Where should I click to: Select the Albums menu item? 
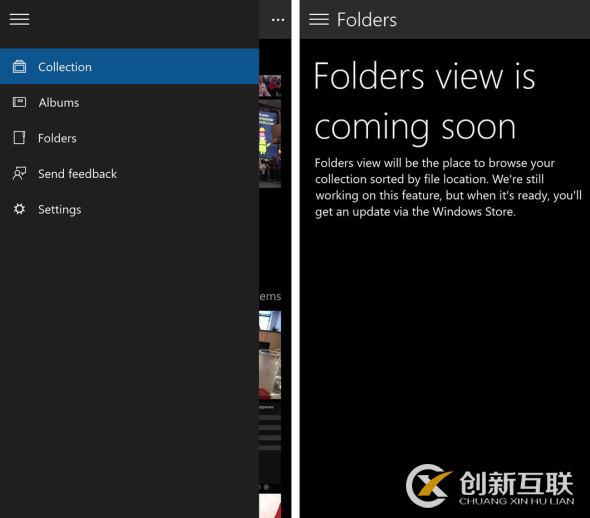point(129,102)
